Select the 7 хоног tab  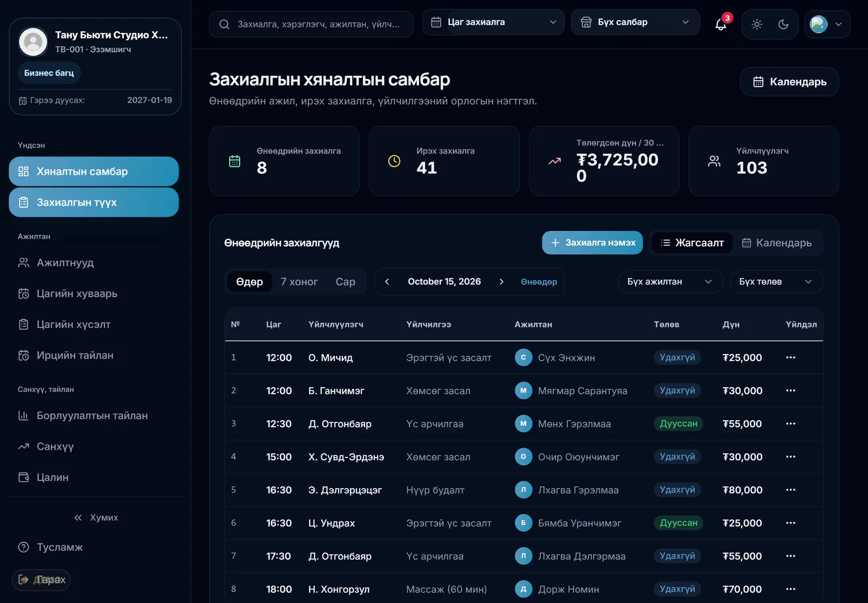(x=299, y=282)
